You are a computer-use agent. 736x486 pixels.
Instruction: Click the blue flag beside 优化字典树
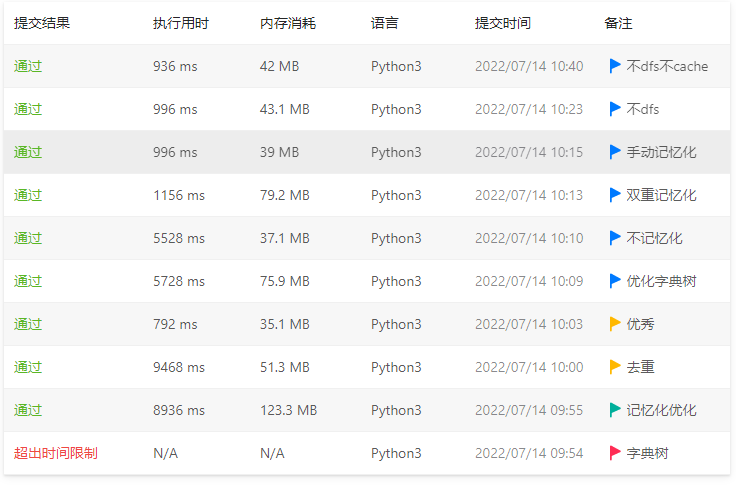[615, 281]
